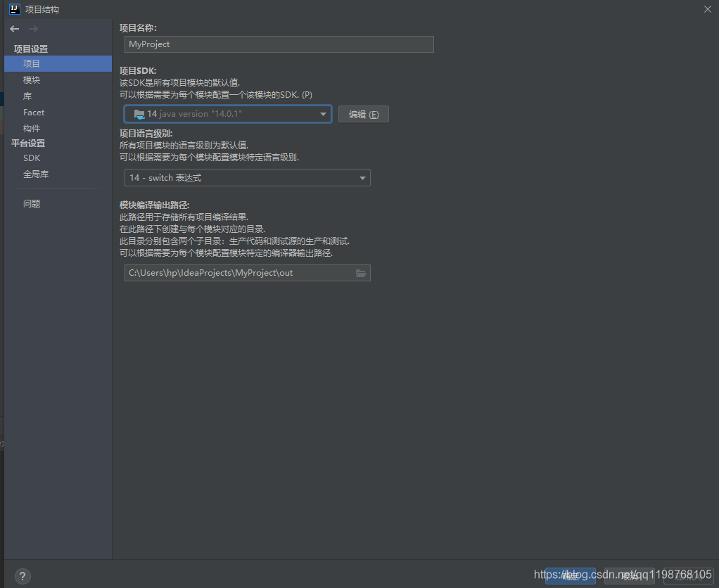The width and height of the screenshot is (719, 588).
Task: Expand the SDK selector arrow
Action: tap(323, 113)
